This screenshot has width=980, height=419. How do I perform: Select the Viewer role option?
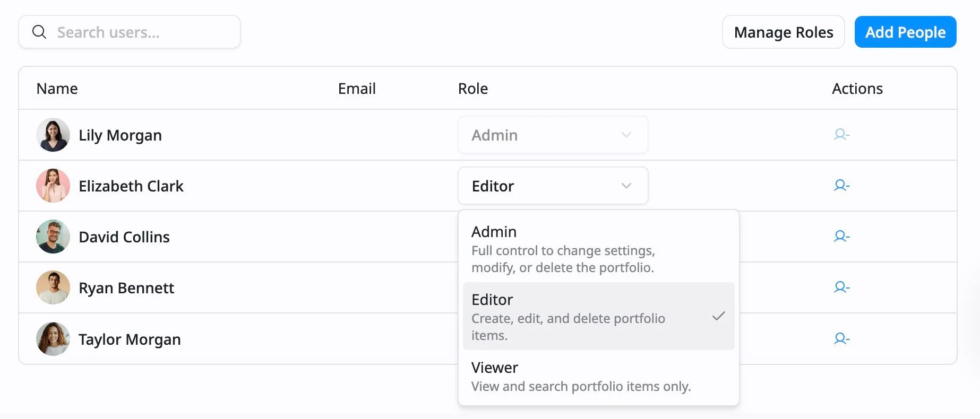pyautogui.click(x=598, y=376)
